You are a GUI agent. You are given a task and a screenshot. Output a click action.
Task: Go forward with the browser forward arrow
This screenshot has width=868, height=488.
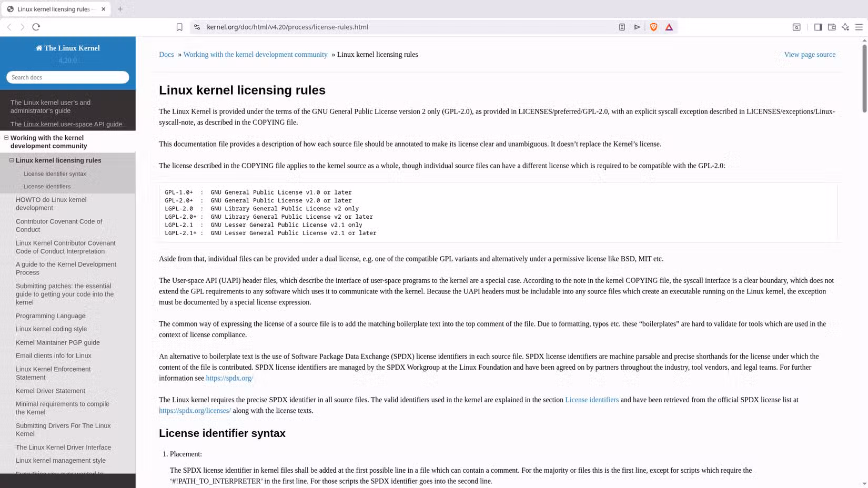(x=22, y=27)
